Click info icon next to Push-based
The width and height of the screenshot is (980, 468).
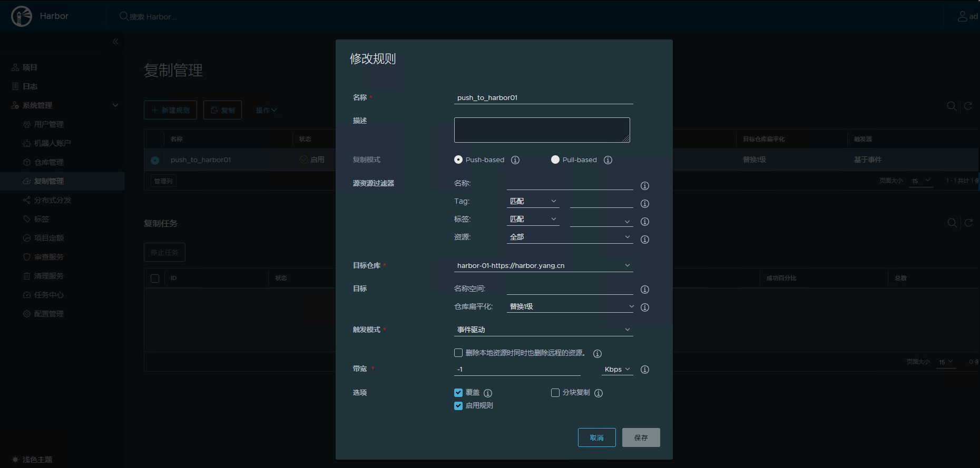click(x=515, y=160)
